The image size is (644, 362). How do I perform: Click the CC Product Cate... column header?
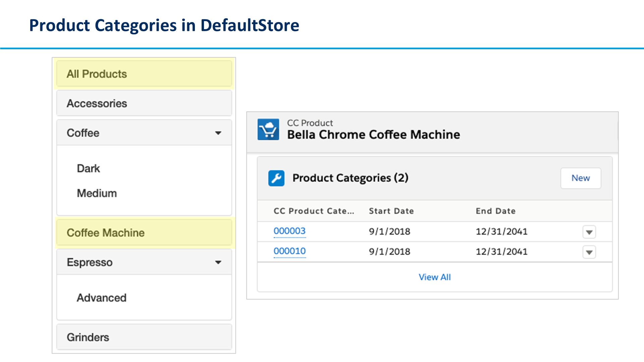click(x=314, y=211)
